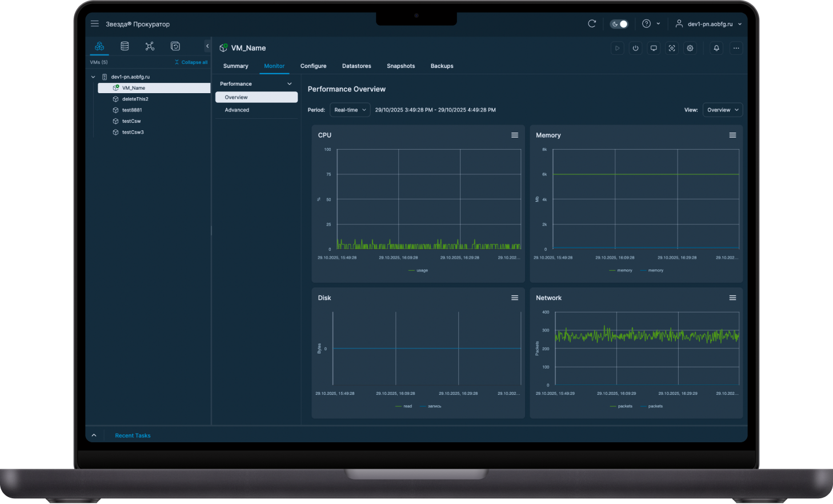Toggle the dark mode switch
833x504 pixels.
(x=619, y=24)
